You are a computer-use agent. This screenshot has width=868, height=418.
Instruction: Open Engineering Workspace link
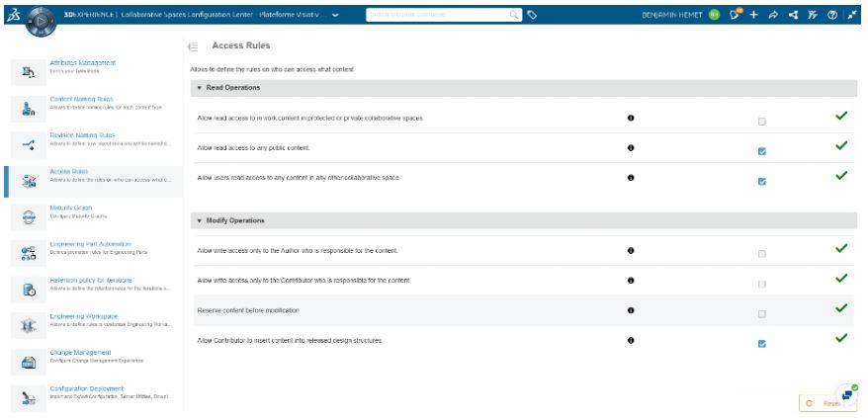pyautogui.click(x=84, y=316)
